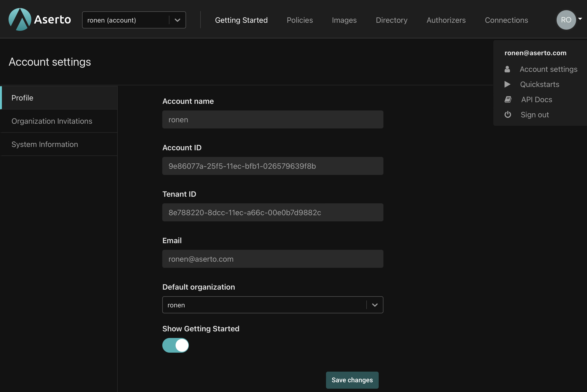Open the Organization Invitations tab
The height and width of the screenshot is (392, 587).
(x=52, y=121)
